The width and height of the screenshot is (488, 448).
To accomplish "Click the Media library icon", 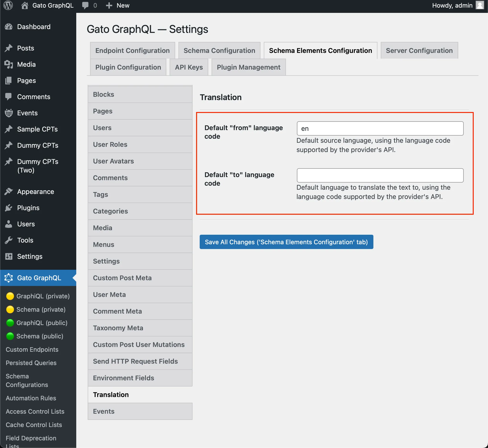I will (x=9, y=64).
